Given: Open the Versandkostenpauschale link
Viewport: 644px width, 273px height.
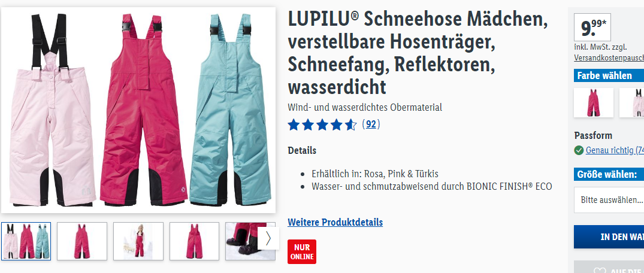Looking at the screenshot, I should tap(609, 58).
